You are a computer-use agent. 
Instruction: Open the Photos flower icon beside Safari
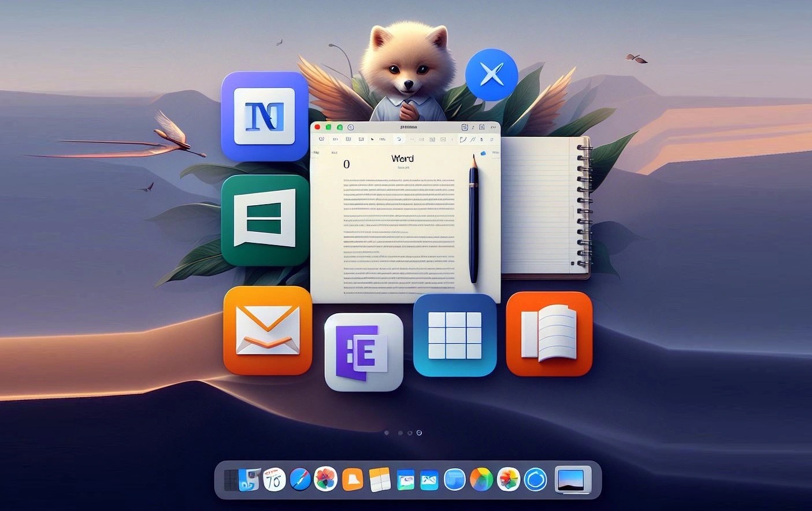(325, 479)
